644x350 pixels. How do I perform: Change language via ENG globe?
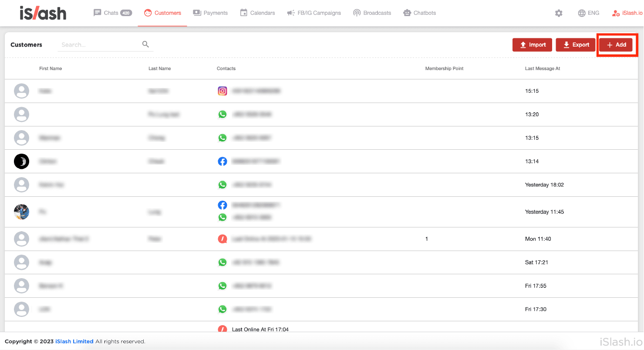pos(589,13)
